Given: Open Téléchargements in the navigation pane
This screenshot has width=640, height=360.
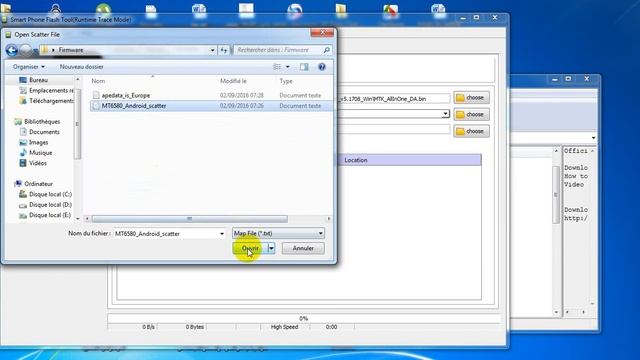Looking at the screenshot, I should (46, 101).
